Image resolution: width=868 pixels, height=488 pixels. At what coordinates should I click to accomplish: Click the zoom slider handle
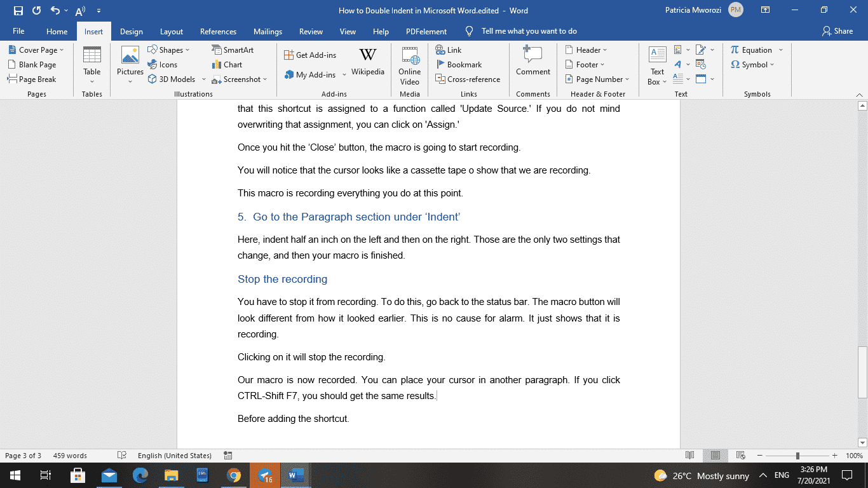point(797,456)
